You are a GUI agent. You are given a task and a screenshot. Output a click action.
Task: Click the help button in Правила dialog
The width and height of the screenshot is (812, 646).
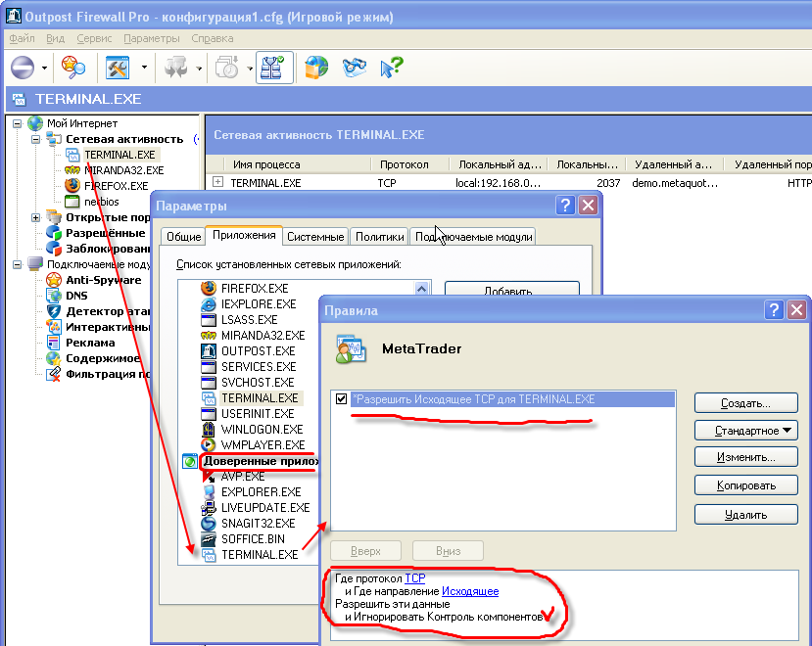tap(774, 310)
